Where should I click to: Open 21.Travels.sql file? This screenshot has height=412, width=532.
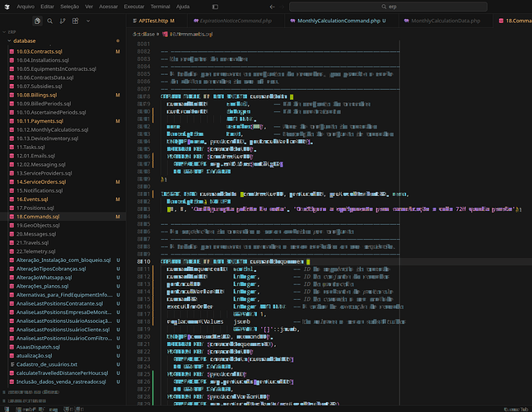tap(33, 242)
